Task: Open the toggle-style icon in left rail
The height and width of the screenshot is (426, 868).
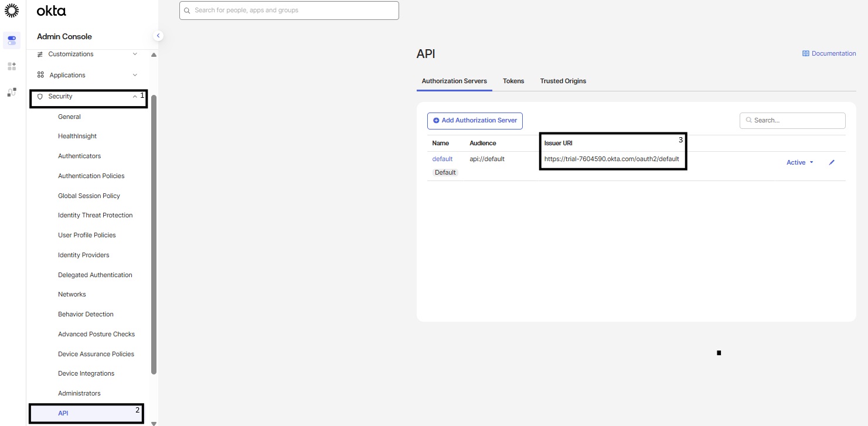Action: click(12, 40)
